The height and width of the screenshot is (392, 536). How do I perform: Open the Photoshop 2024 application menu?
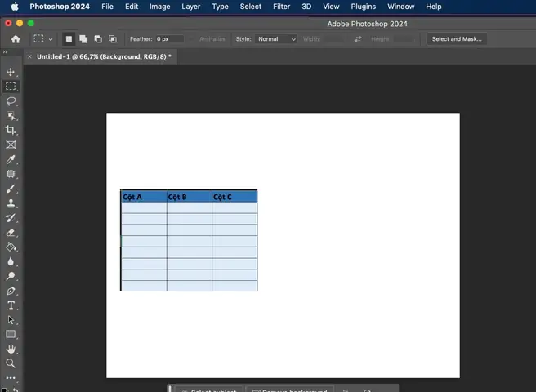click(x=60, y=7)
